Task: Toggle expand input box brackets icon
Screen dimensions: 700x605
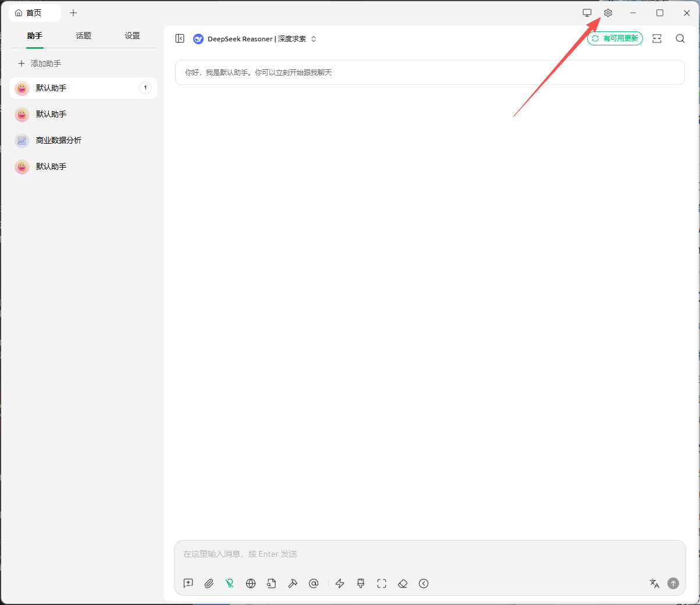Action: click(382, 583)
